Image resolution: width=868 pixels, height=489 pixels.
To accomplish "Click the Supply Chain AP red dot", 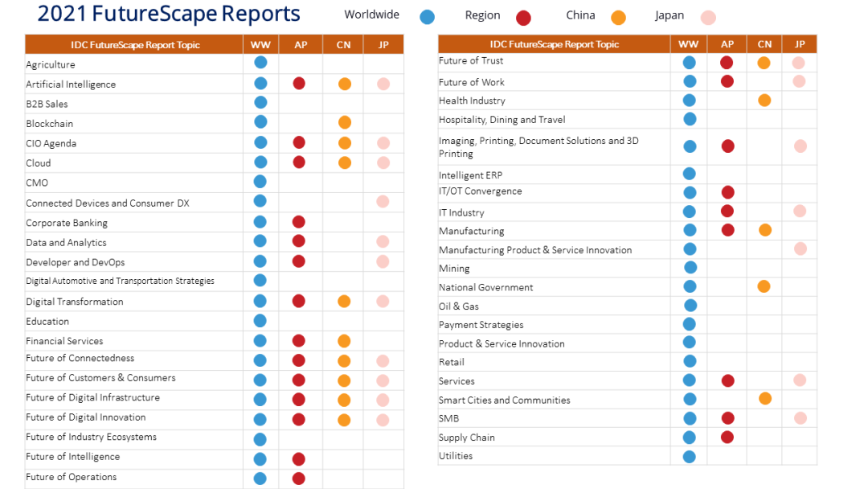I will coord(727,437).
